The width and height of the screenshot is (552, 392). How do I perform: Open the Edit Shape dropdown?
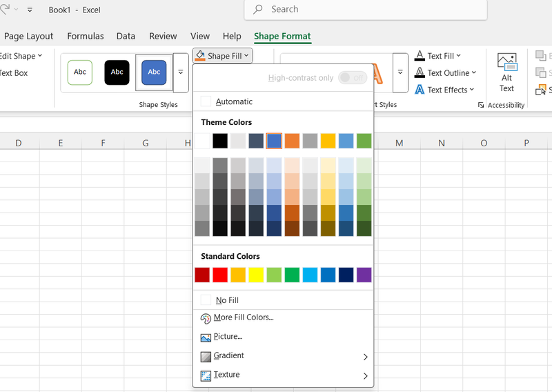(21, 56)
